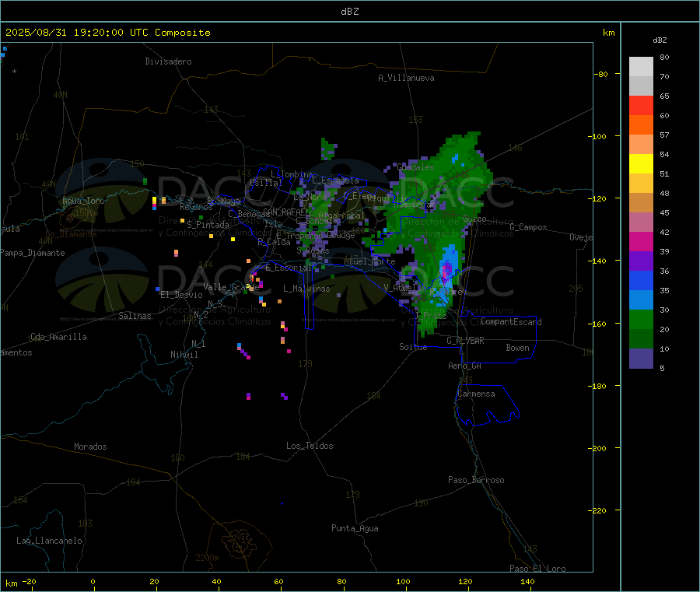This screenshot has height=592, width=700.
Task: Click the G_Campos map label
Action: [x=528, y=227]
